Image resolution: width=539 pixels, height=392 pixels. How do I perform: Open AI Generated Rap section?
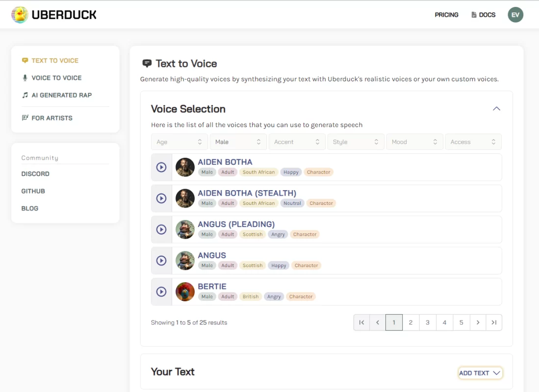click(57, 95)
